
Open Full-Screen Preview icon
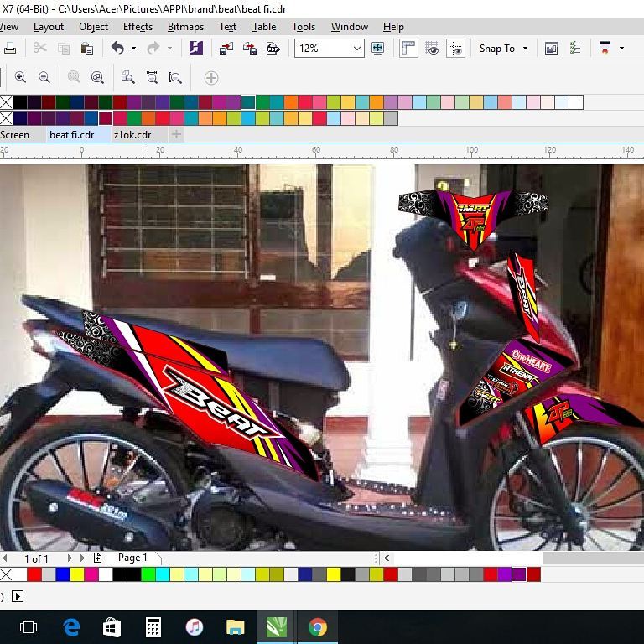[377, 49]
